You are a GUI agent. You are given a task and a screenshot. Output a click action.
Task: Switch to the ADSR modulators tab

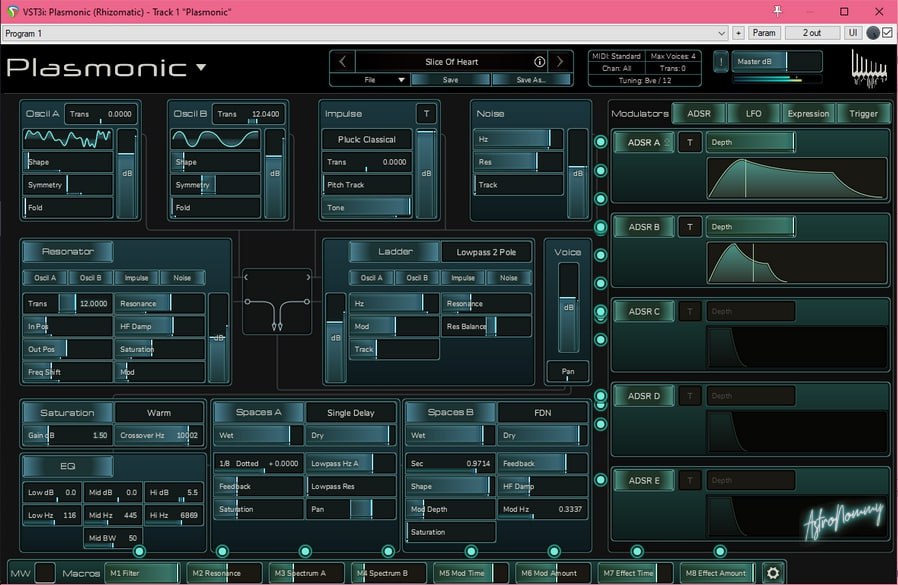(x=699, y=113)
